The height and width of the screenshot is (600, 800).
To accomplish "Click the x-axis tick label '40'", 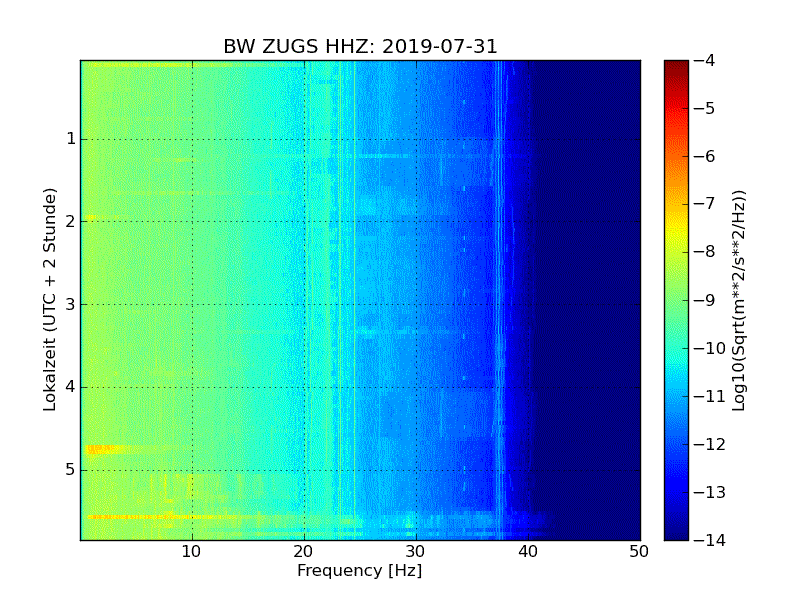I will click(528, 552).
